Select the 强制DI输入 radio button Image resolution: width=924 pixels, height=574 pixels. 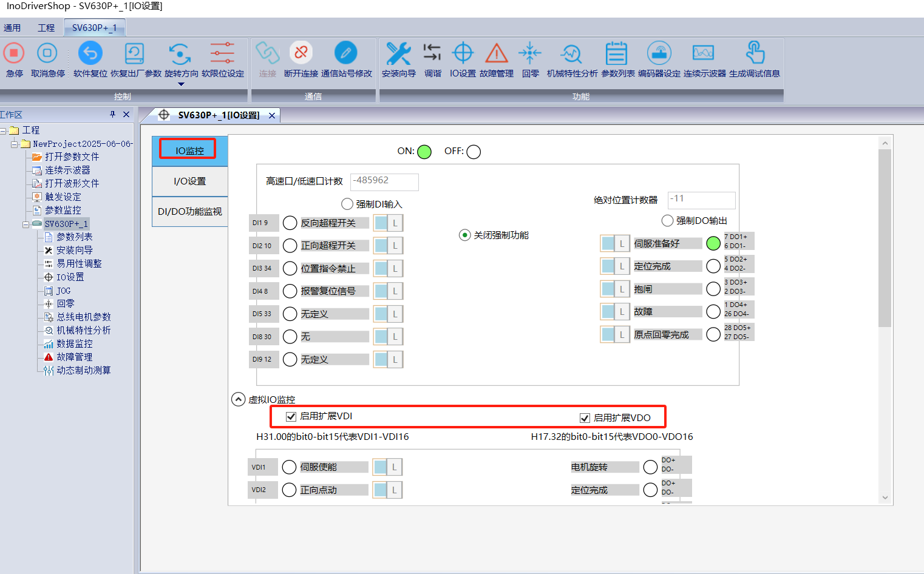click(x=347, y=204)
